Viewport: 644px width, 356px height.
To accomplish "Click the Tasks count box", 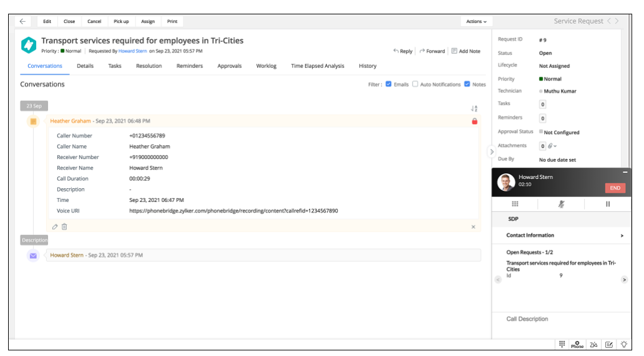I will pyautogui.click(x=542, y=104).
